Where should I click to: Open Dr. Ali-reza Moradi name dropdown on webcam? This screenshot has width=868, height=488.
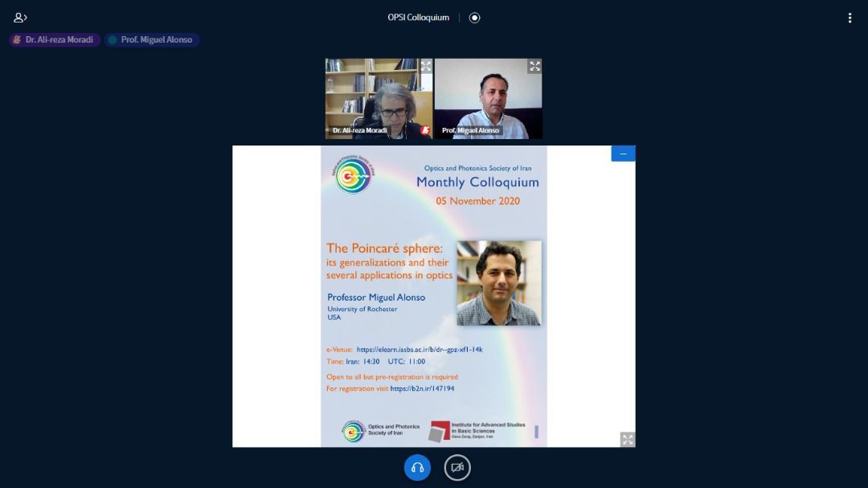[x=360, y=130]
